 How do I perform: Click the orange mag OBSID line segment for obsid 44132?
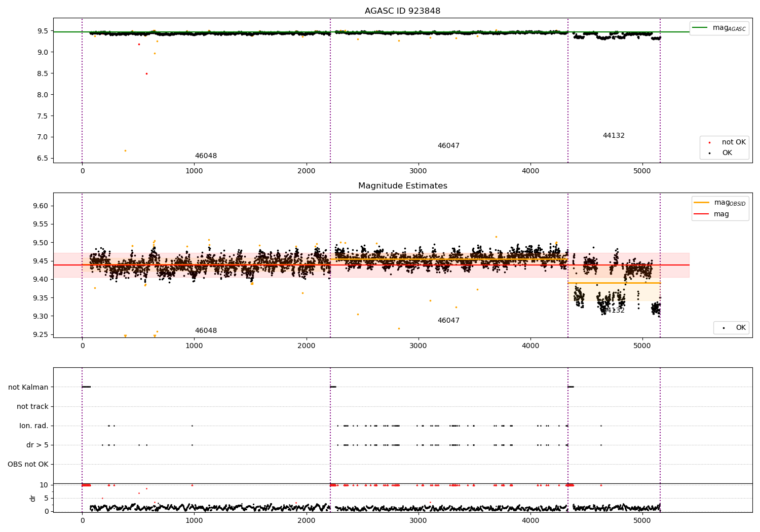(x=614, y=283)
